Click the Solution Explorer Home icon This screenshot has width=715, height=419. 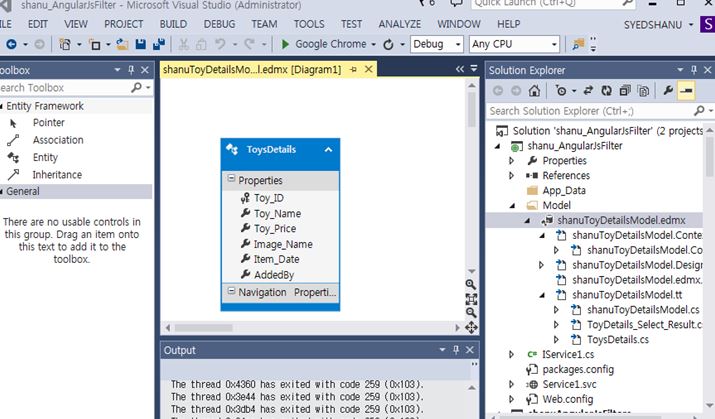click(534, 91)
